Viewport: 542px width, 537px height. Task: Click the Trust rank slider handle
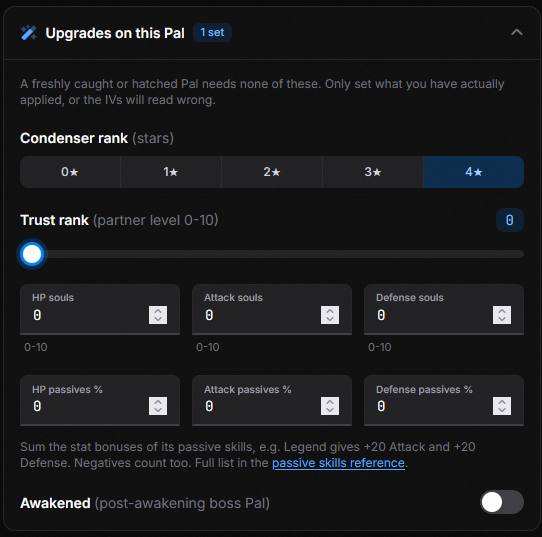32,254
